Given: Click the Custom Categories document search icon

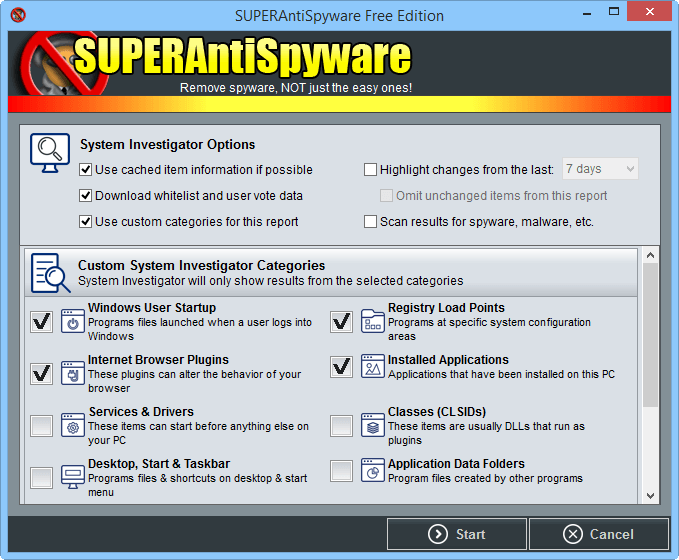Looking at the screenshot, I should [51, 273].
